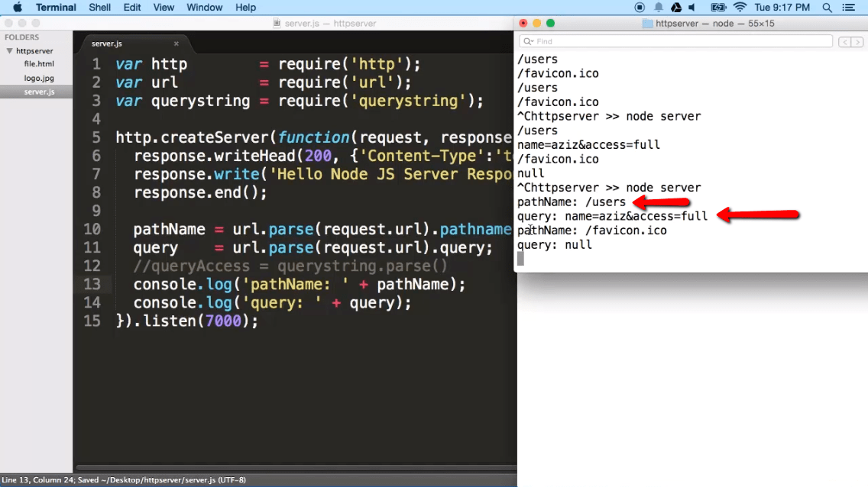Click the battery status indicator
868x487 pixels.
click(x=717, y=8)
